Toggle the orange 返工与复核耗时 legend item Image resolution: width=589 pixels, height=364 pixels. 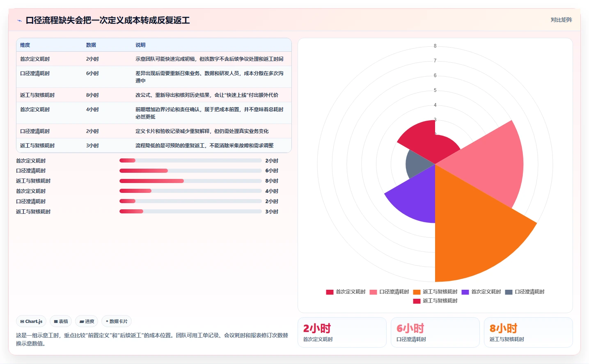click(x=435, y=292)
